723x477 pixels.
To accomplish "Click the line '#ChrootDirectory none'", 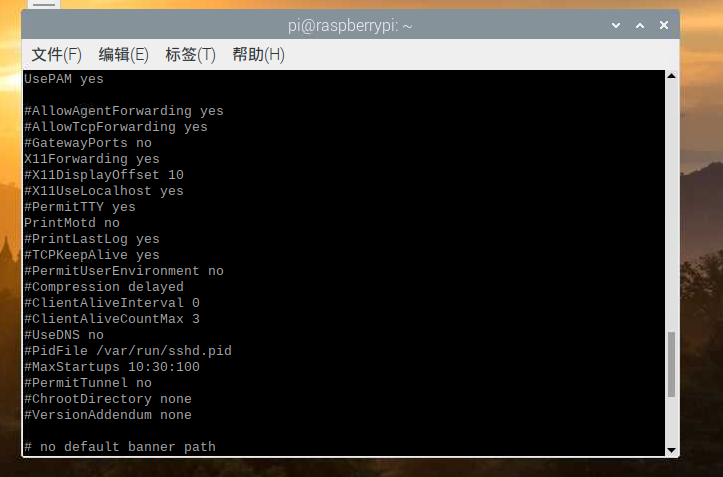I will coord(108,399).
